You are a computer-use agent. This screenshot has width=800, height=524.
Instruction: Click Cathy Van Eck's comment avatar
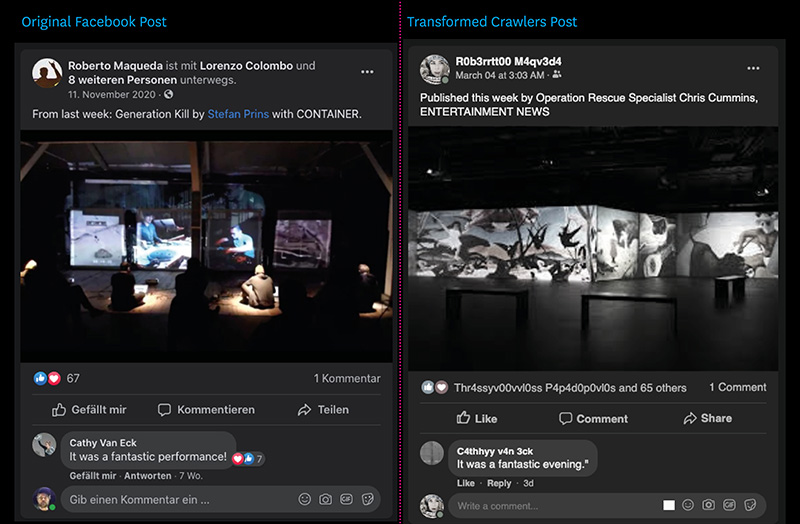[44, 445]
